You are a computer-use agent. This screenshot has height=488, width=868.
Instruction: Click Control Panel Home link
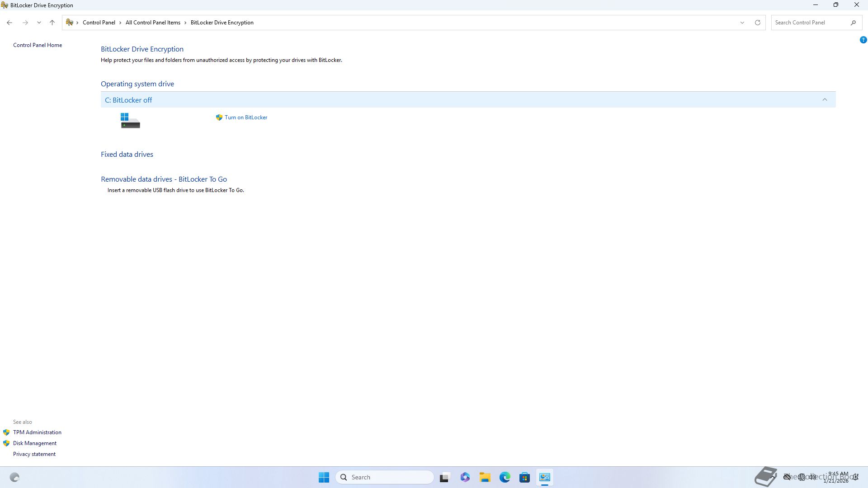pos(38,45)
